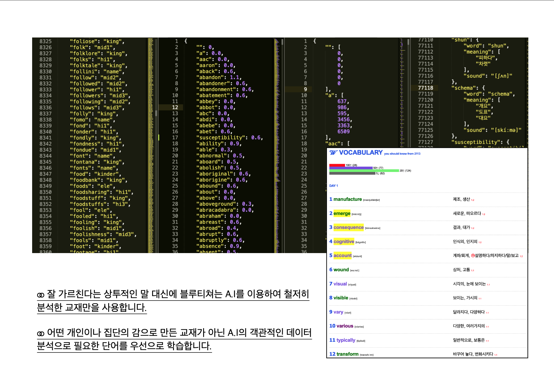
Task: Click the purple 50↑ frequency bar
Action: coord(351,168)
